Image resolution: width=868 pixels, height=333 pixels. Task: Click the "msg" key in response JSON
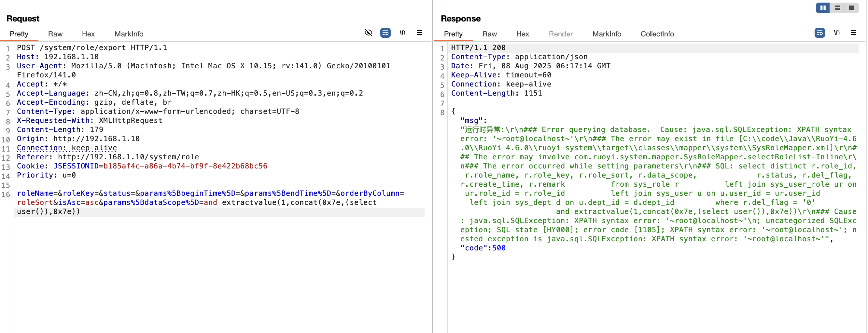[471, 121]
